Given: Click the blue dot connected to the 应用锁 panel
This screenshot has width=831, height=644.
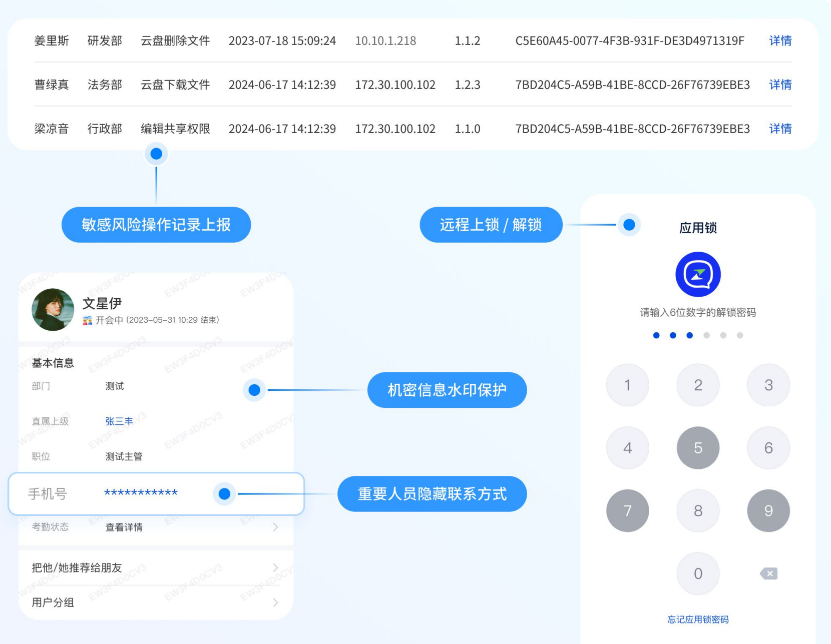Looking at the screenshot, I should click(629, 225).
